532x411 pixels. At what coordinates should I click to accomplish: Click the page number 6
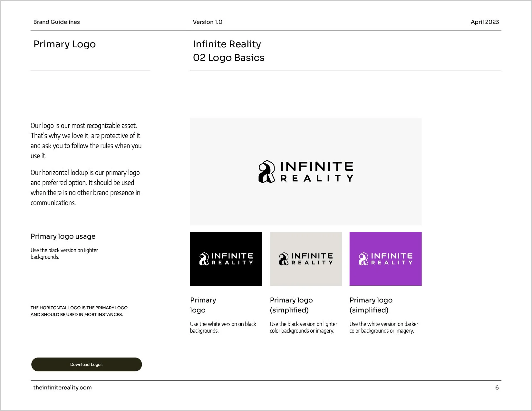[x=497, y=387]
